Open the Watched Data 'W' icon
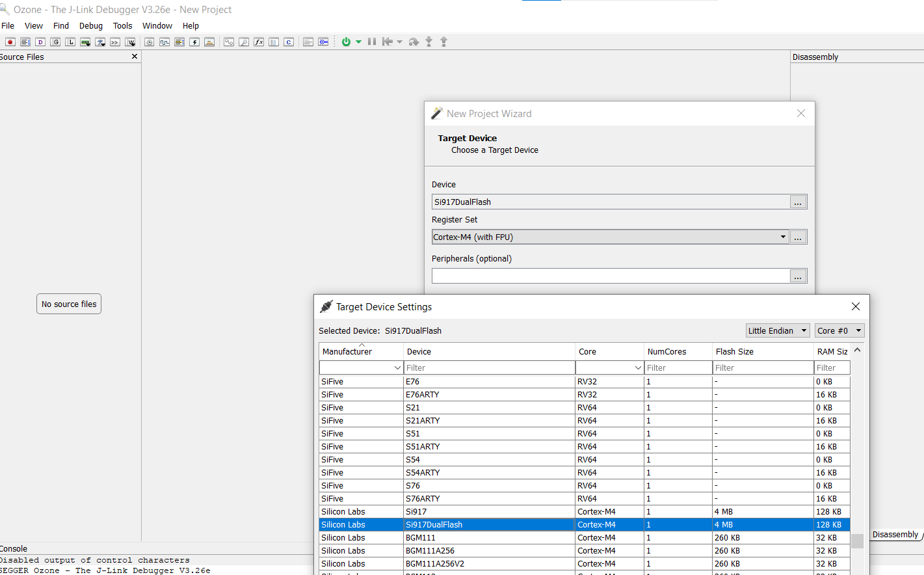 (x=130, y=42)
